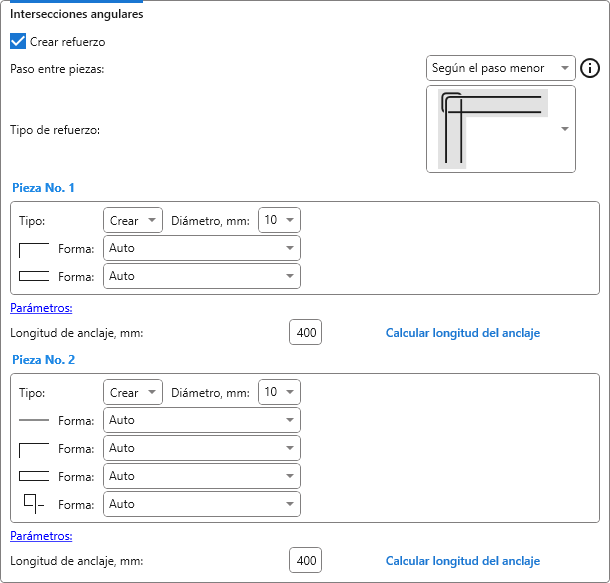Click Calcular longitud del anclaje for Pieza 2
The image size is (610, 583).
462,561
